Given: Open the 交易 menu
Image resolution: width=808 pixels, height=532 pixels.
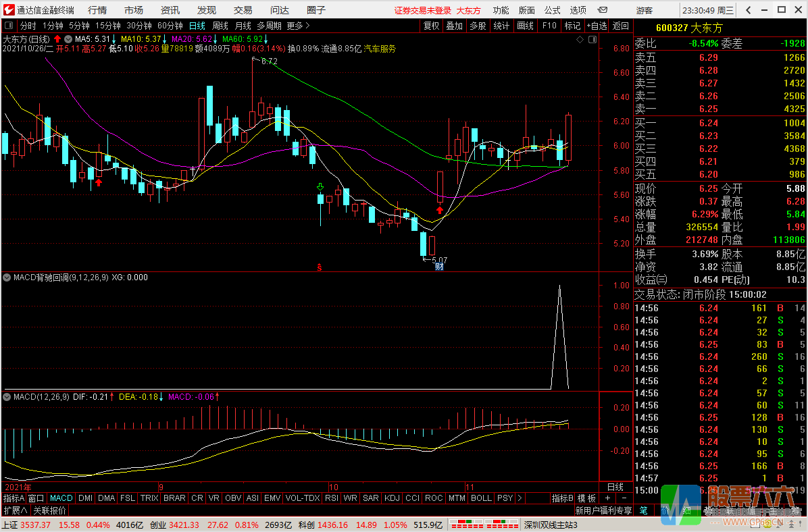Looking at the screenshot, I should [243, 10].
